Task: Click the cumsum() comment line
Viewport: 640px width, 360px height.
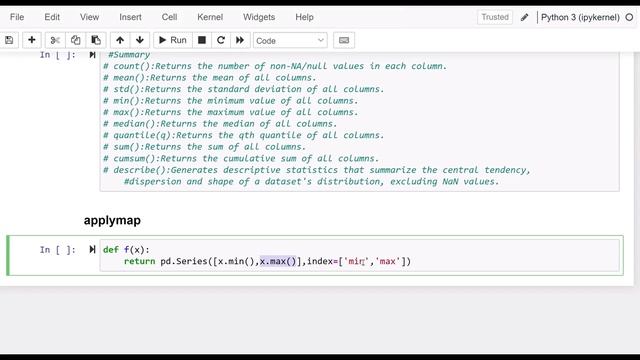Action: click(241, 158)
